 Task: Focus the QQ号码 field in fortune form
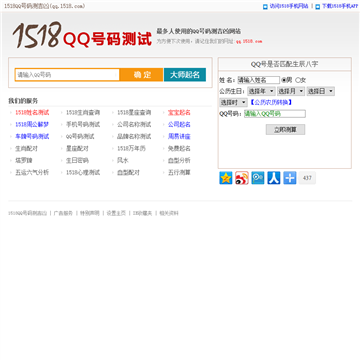coord(275,114)
